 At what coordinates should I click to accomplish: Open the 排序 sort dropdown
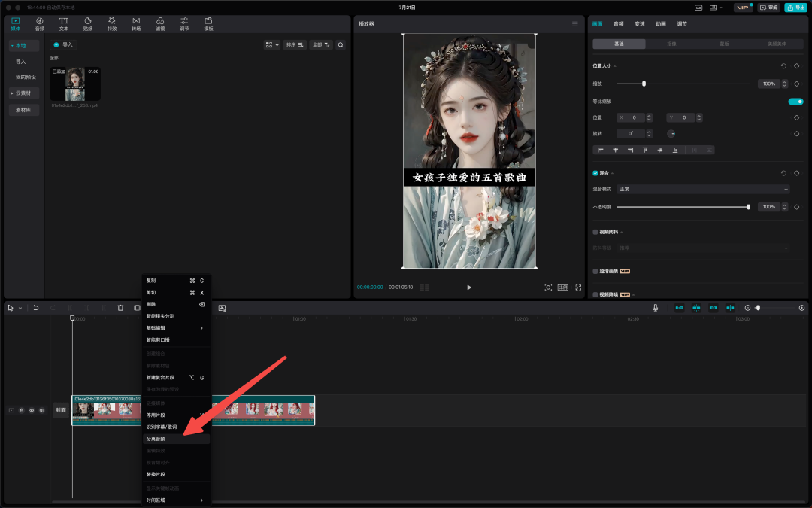coord(295,45)
